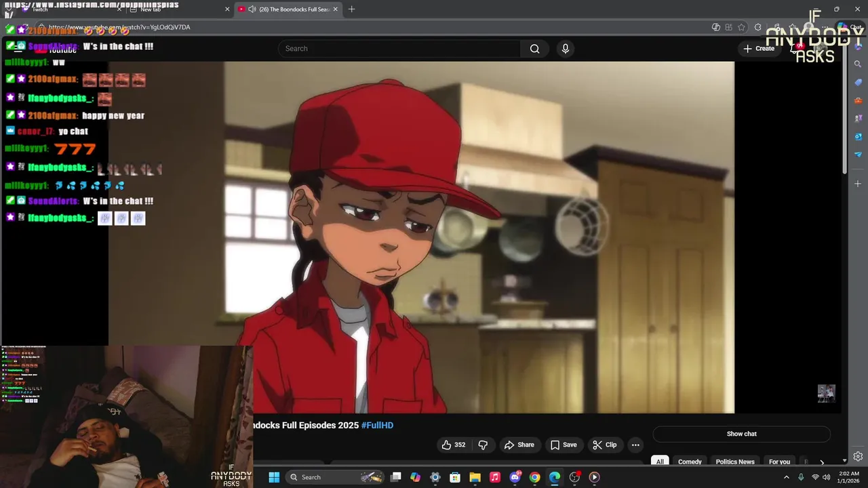Launch Copilot from the taskbar
The width and height of the screenshot is (868, 488).
[415, 477]
